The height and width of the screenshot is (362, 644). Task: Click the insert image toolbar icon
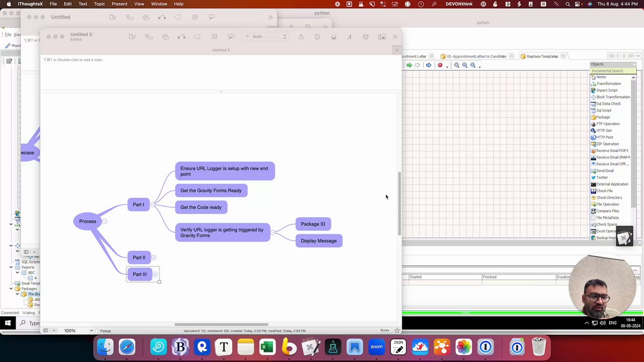382,37
